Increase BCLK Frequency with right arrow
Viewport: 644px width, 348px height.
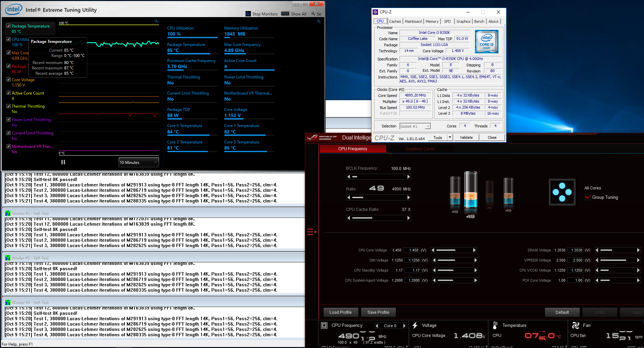coord(409,177)
